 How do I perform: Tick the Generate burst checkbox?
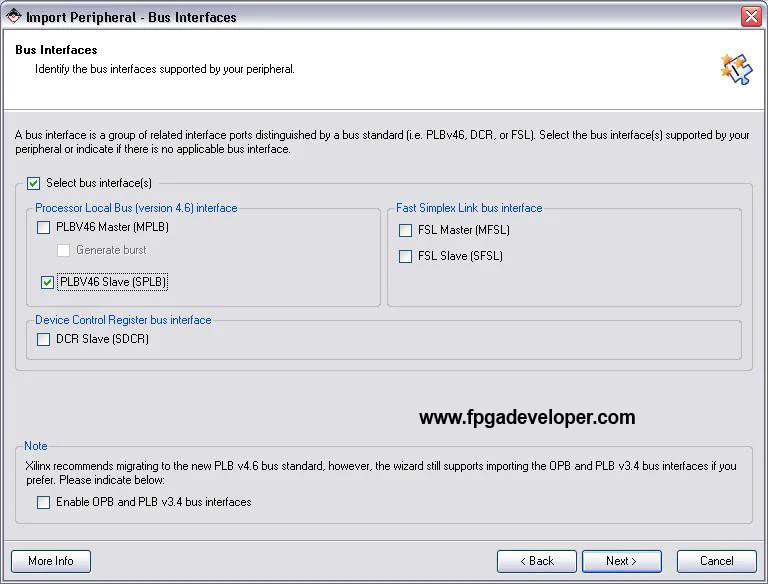[x=64, y=250]
